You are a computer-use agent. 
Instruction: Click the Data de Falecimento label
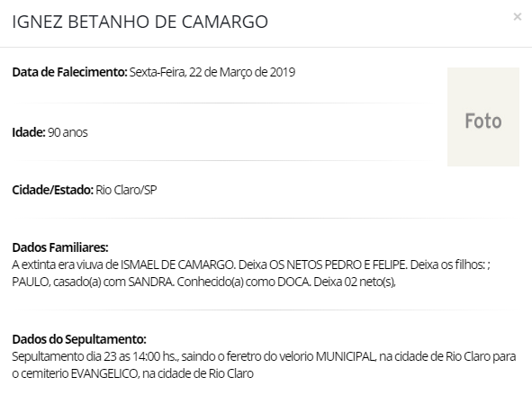(69, 72)
